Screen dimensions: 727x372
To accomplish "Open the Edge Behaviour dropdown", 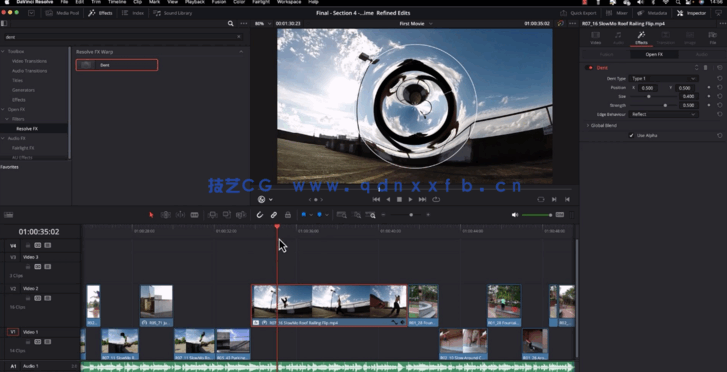I will 663,114.
